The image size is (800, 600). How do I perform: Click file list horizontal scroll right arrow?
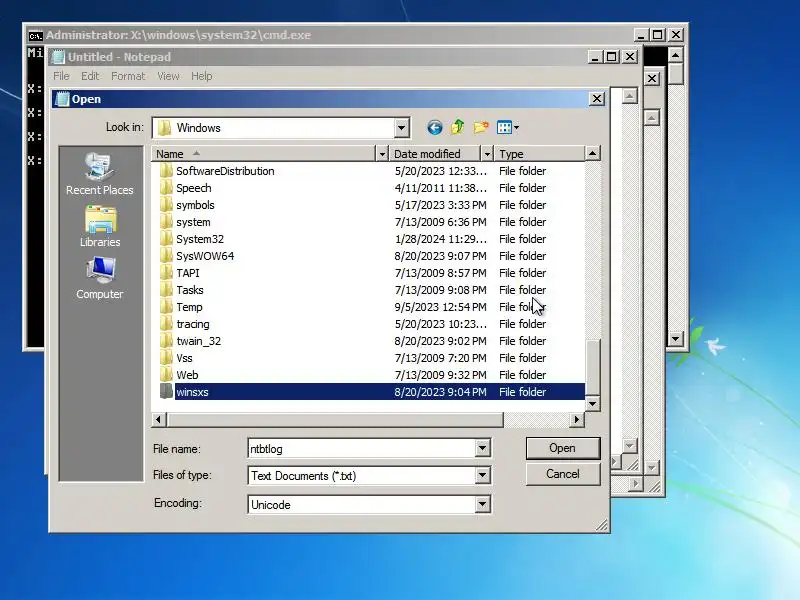[x=577, y=419]
